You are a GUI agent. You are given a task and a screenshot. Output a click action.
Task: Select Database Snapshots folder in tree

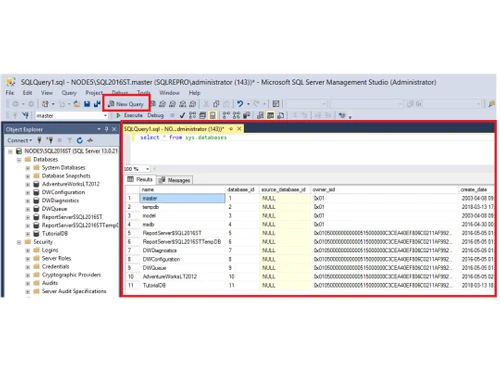(x=66, y=176)
